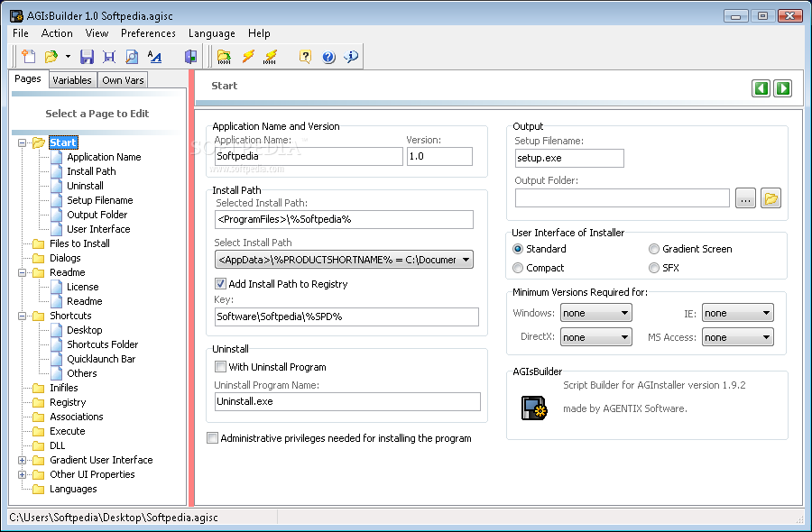The image size is (812, 532).
Task: Click in the Setup Filename field
Action: (569, 159)
